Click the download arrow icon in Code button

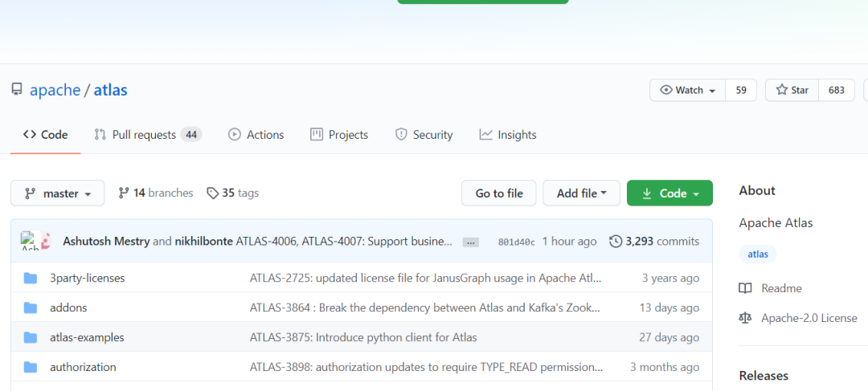(646, 193)
